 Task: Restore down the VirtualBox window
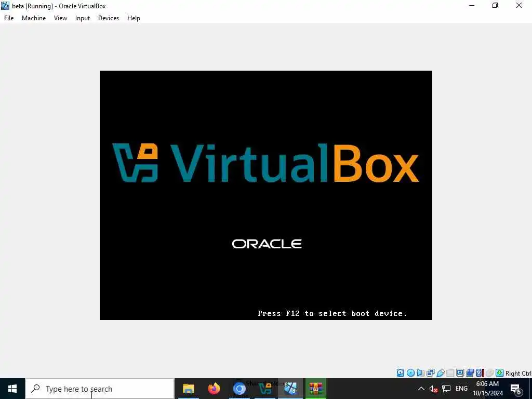[x=495, y=5]
